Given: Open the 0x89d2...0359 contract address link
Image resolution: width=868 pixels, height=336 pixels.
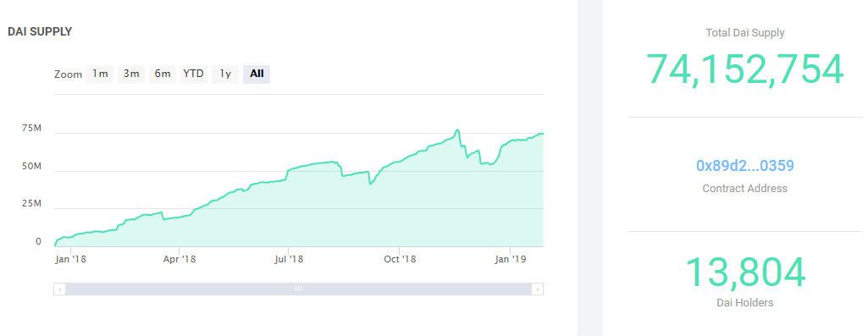Looking at the screenshot, I should [x=745, y=166].
